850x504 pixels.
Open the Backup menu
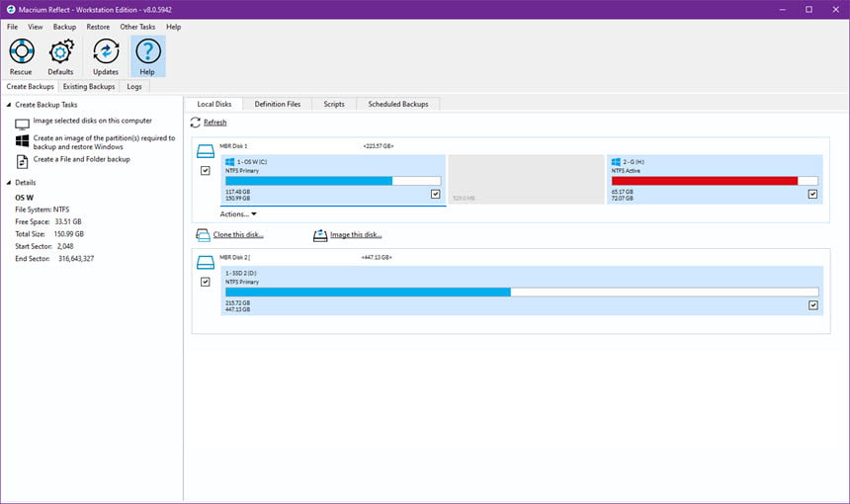click(x=64, y=27)
